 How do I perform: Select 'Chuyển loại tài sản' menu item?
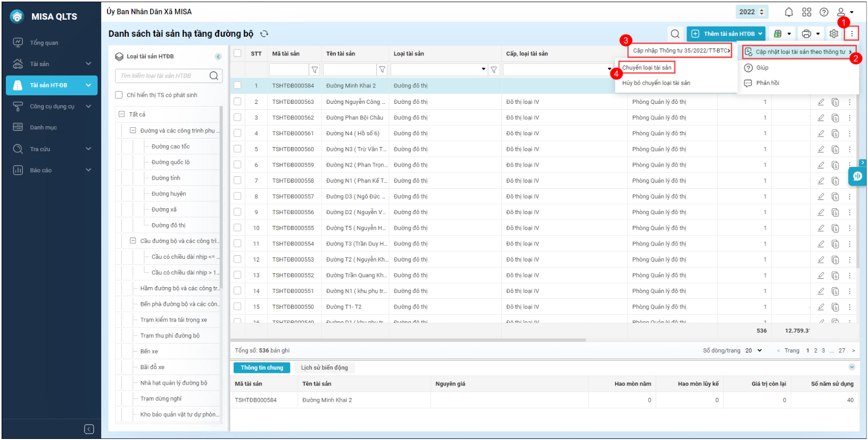[x=647, y=68]
